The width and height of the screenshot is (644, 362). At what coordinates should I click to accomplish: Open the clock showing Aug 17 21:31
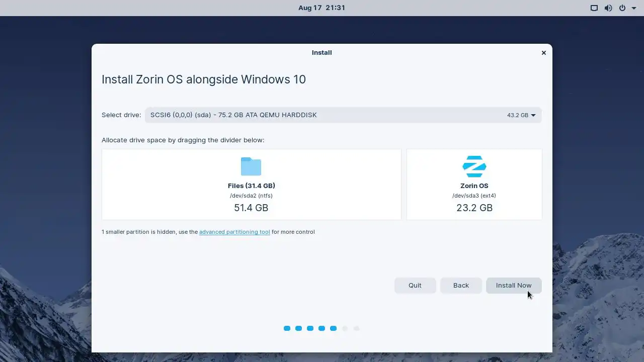(321, 8)
